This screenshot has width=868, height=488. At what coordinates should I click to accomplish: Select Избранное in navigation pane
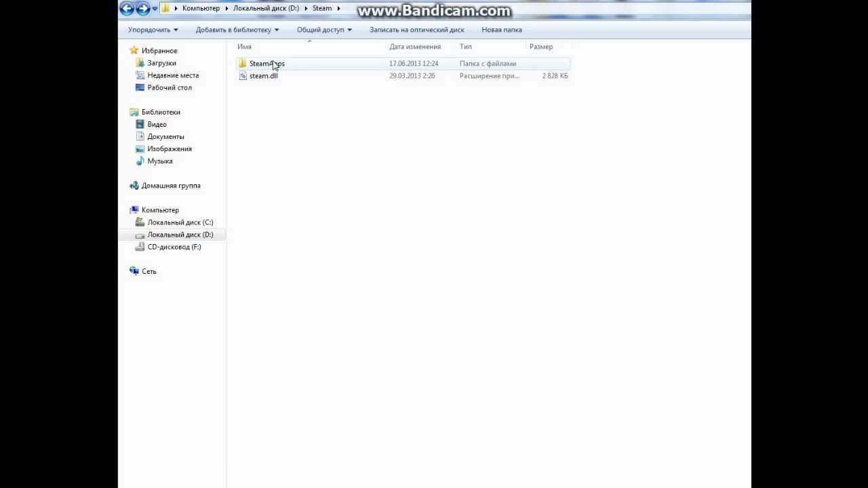(159, 51)
